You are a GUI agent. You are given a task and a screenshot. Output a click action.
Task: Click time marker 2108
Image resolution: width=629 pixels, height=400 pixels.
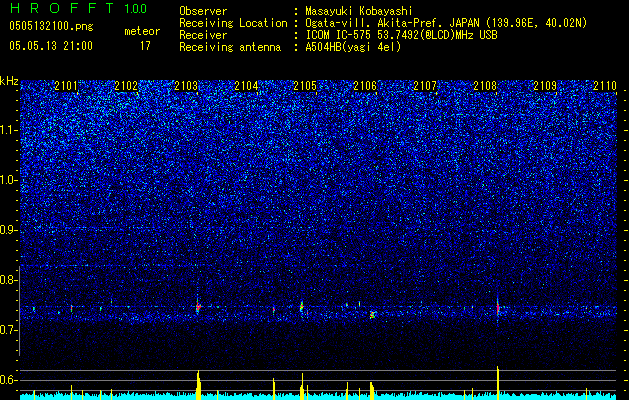pos(485,86)
